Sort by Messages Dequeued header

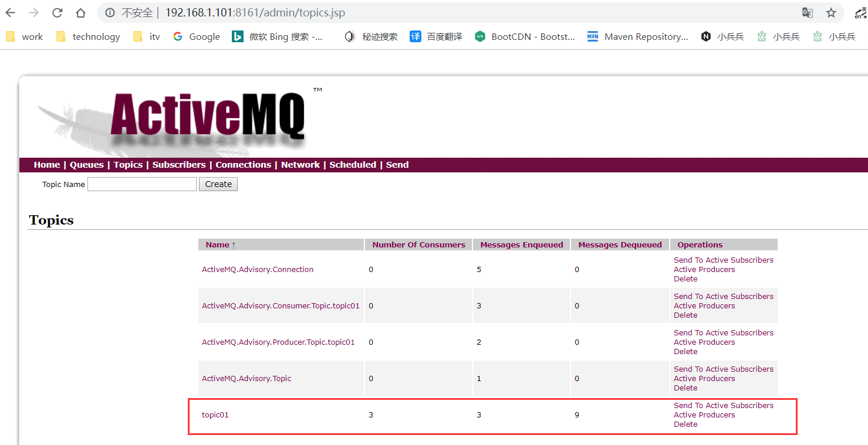click(x=620, y=245)
